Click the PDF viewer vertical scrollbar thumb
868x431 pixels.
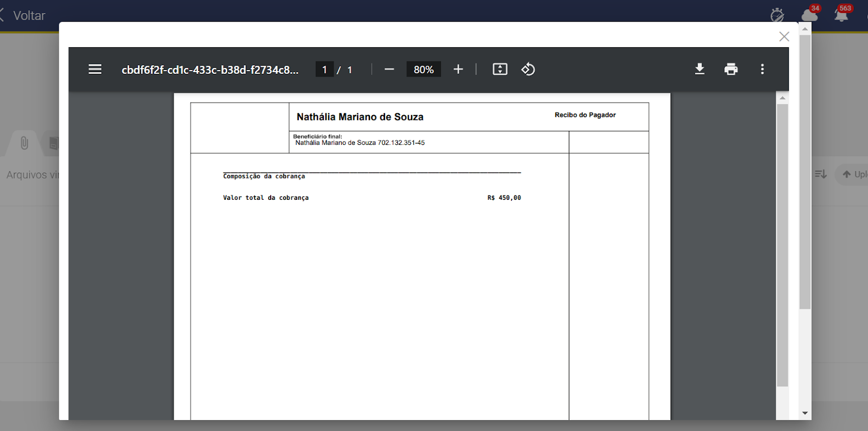(x=782, y=244)
